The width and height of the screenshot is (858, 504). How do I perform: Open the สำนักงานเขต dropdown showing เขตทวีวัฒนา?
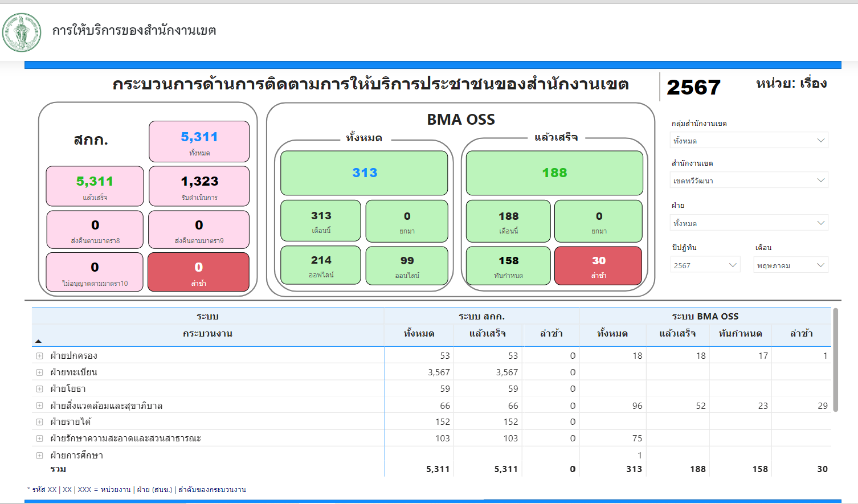[749, 181]
